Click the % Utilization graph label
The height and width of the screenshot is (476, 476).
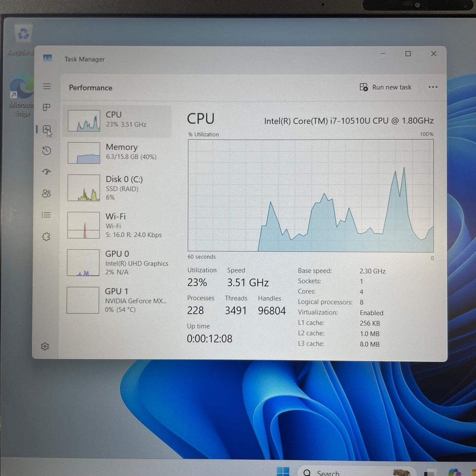click(203, 134)
